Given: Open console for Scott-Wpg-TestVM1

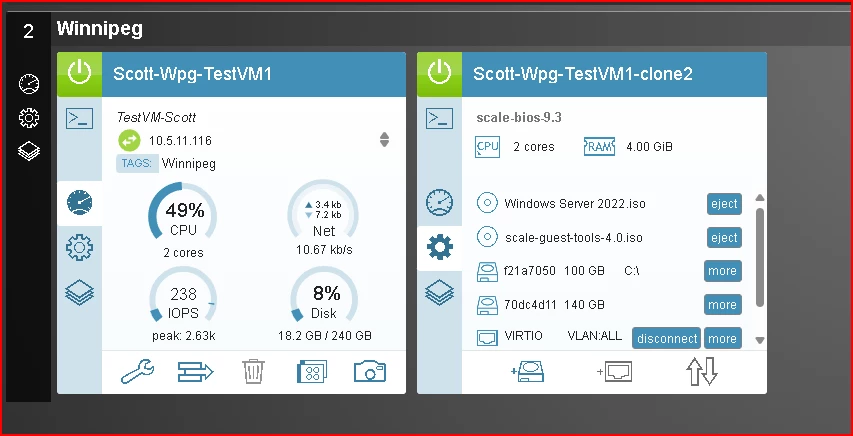Looking at the screenshot, I should click(x=79, y=118).
